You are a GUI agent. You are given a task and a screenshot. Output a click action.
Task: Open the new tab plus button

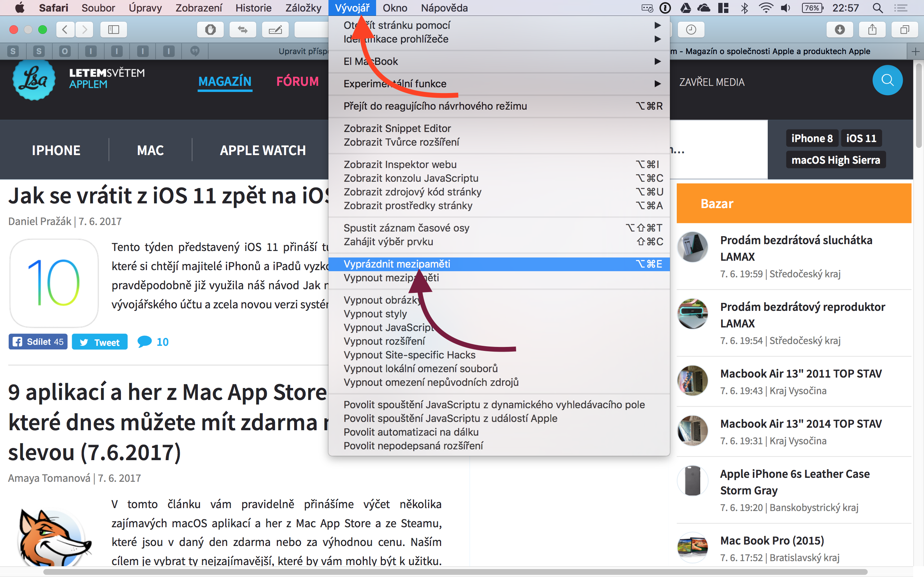915,52
